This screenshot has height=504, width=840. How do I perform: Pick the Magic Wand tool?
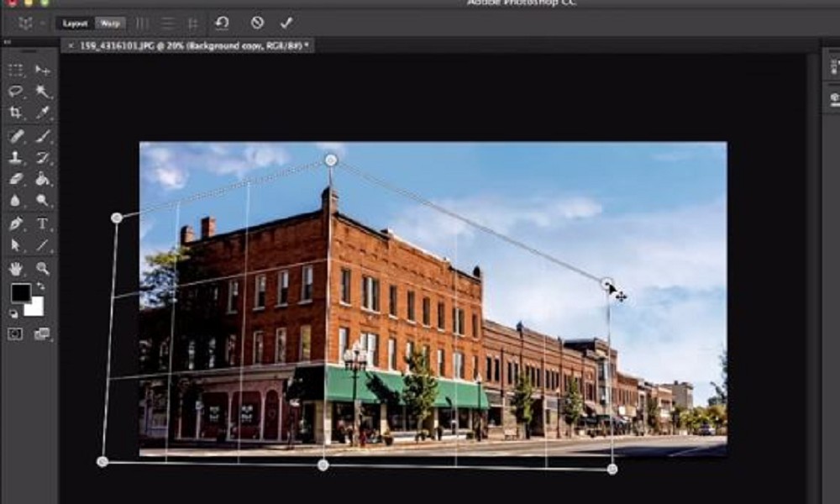43,92
